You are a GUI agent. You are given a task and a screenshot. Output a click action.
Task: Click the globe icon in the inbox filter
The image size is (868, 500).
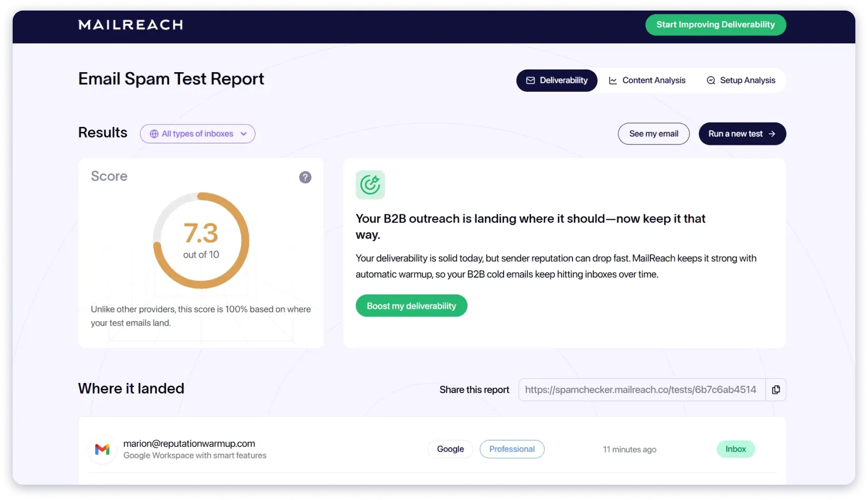[153, 133]
